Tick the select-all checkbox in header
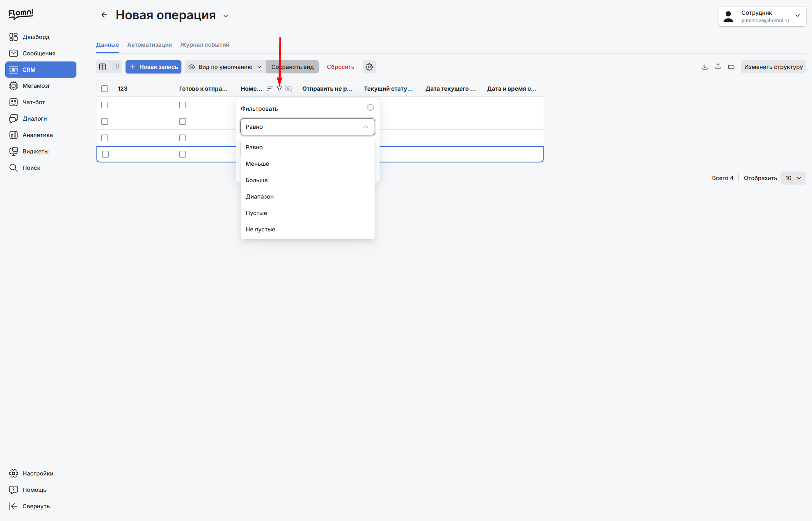812x521 pixels. [105, 89]
